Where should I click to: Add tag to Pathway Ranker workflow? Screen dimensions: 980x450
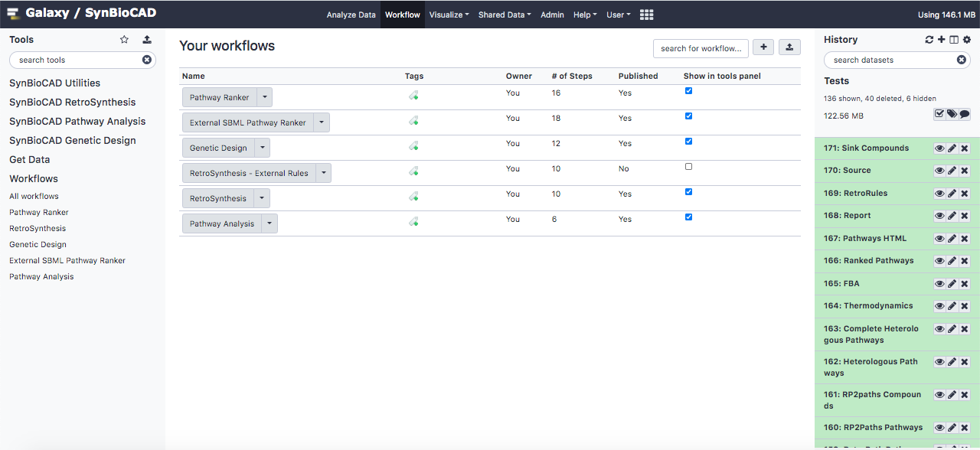(413, 96)
